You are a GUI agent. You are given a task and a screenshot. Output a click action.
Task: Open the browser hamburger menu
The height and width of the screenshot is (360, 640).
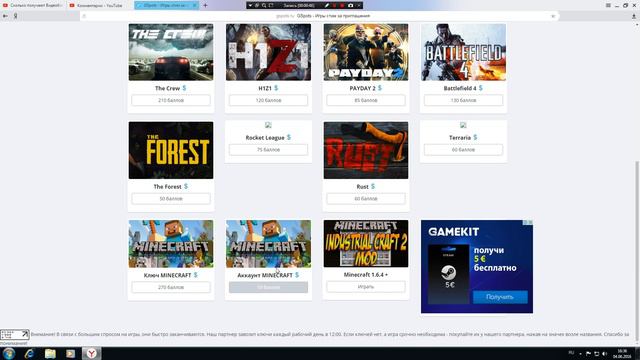(x=608, y=5)
